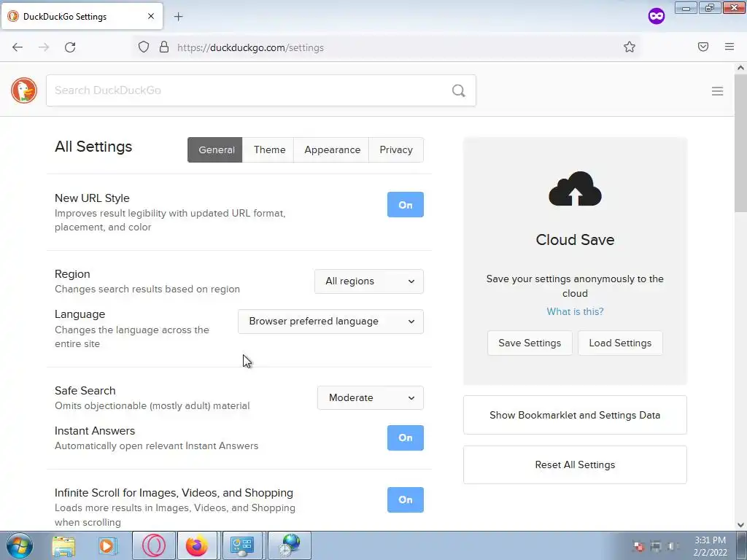Screen dimensions: 747x560
Task: Click the Cloud Save upload cloud icon
Action: pyautogui.click(x=575, y=189)
